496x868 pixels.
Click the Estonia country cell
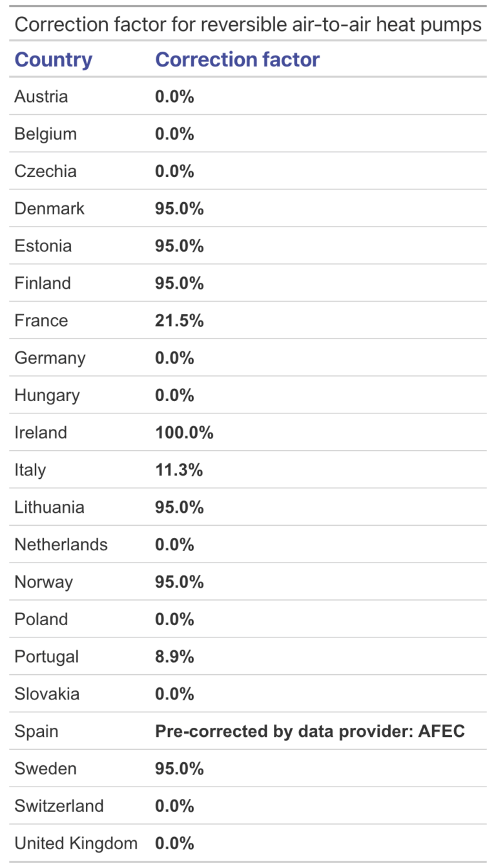coord(43,246)
